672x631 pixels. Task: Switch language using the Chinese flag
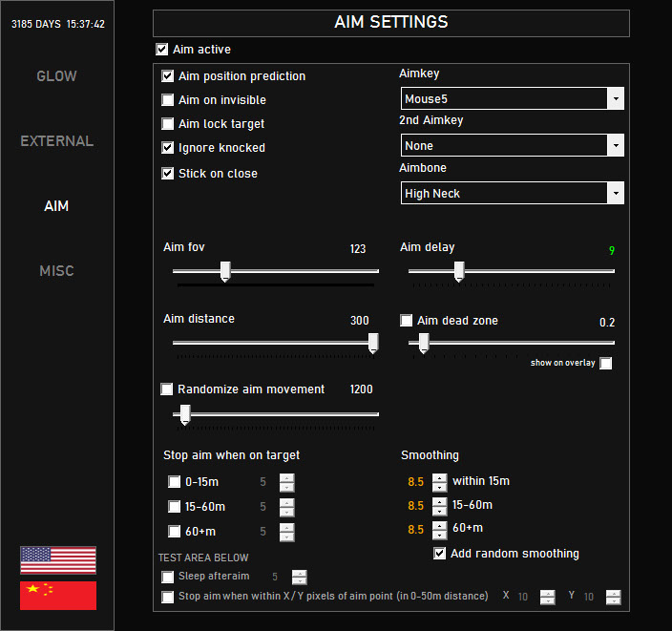tap(58, 595)
